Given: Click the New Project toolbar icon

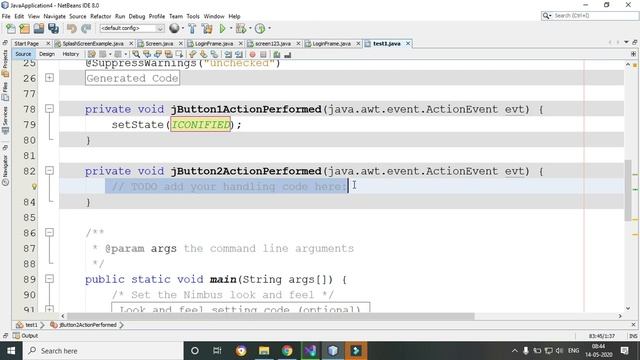Looking at the screenshot, I should pos(24,29).
